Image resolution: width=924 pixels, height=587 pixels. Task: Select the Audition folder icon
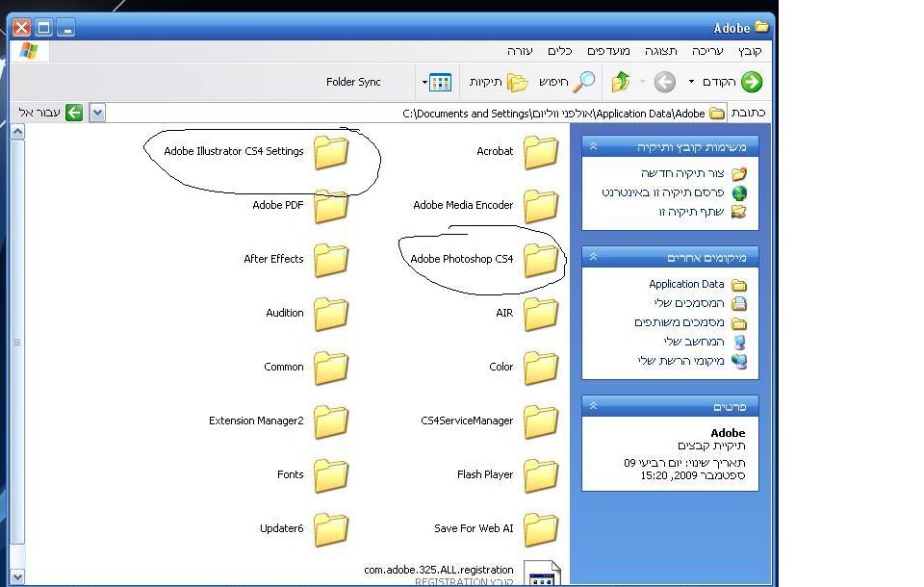point(331,314)
